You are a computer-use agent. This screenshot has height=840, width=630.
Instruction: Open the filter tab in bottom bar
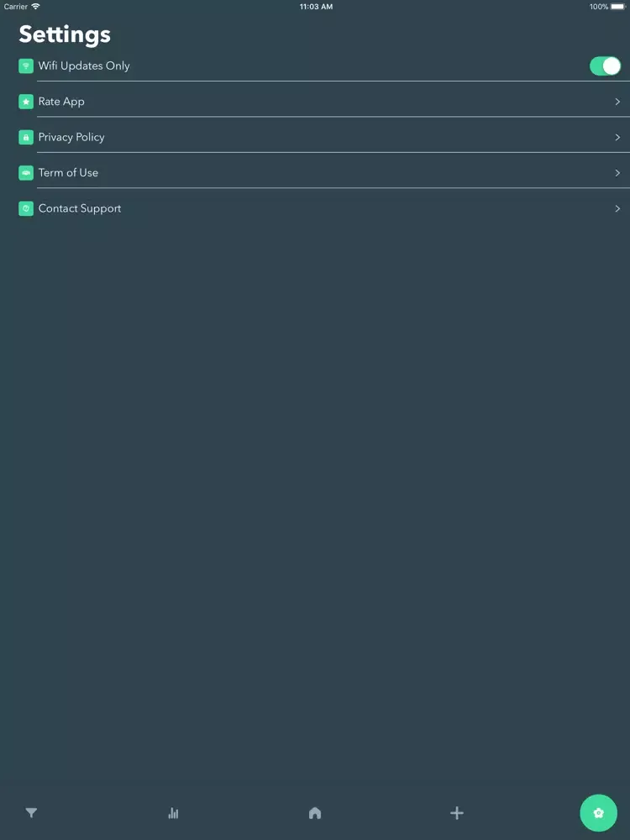[31, 812]
